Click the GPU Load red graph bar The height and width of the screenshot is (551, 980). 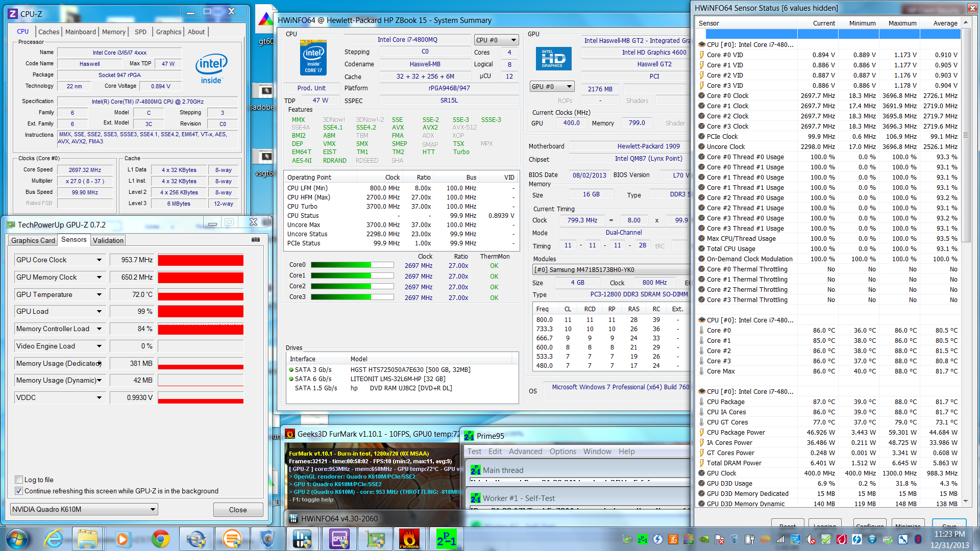tap(201, 311)
